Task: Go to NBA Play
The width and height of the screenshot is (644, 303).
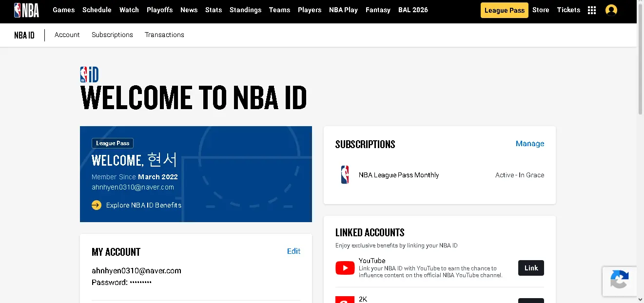Action: [344, 10]
